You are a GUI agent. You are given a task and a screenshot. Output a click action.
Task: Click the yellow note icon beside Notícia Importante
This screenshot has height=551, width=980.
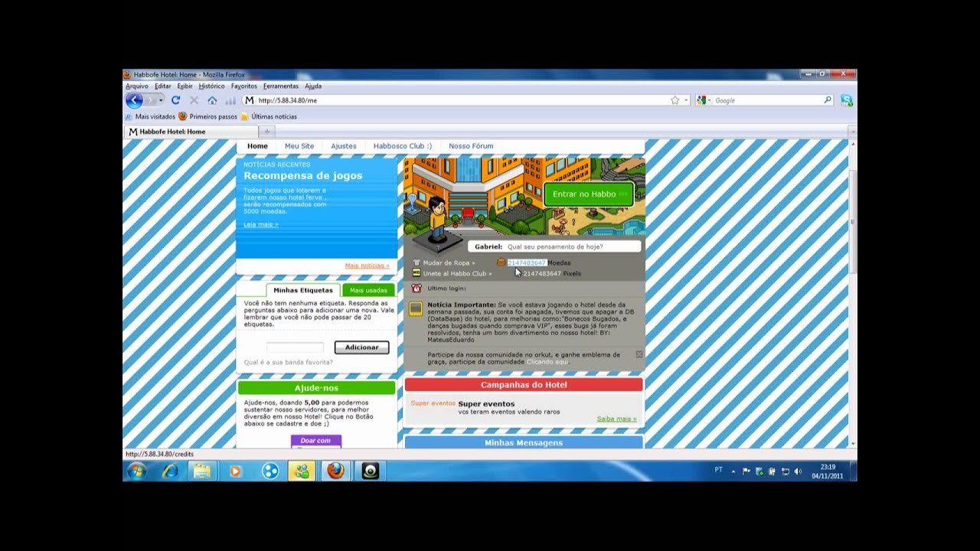point(416,309)
